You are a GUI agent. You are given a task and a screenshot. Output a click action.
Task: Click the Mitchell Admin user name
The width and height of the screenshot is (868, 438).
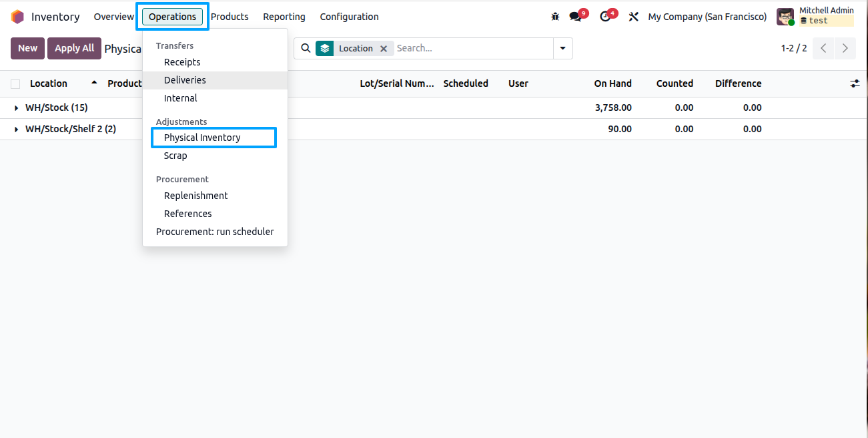(827, 11)
